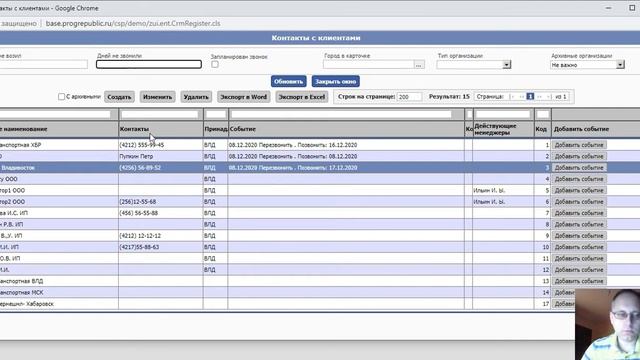Click filter field above 'Событие' column

tap(341, 114)
